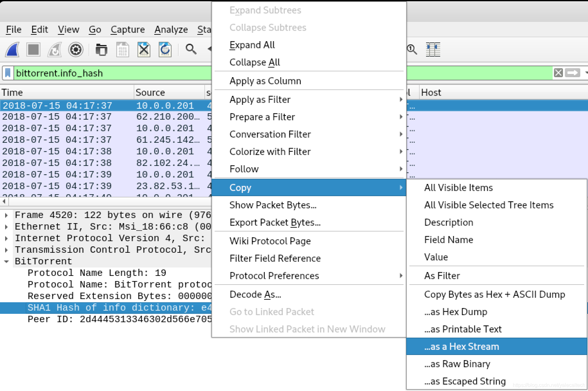Expand the Frame 4520 tree row
Image resolution: width=588 pixels, height=391 pixels.
click(6, 215)
